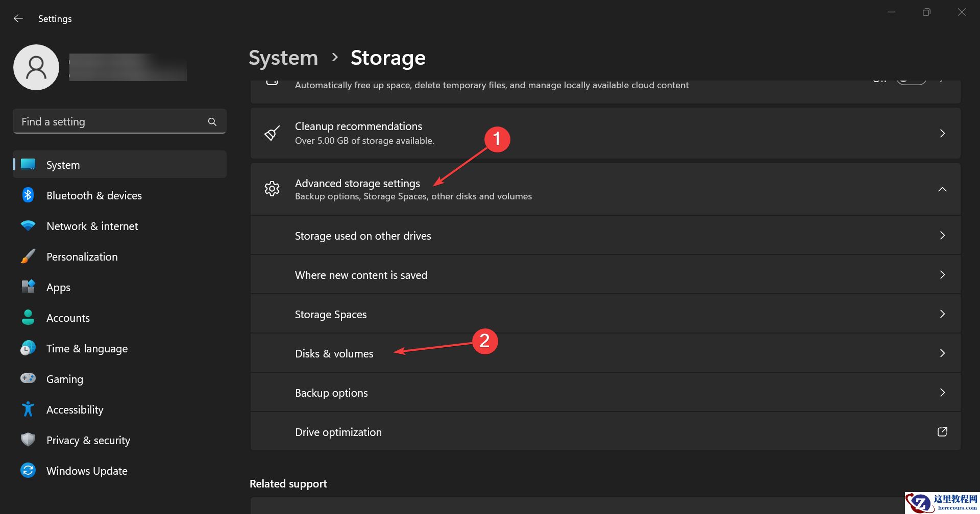Image resolution: width=980 pixels, height=514 pixels.
Task: Open Drive optimization external link
Action: pos(942,432)
